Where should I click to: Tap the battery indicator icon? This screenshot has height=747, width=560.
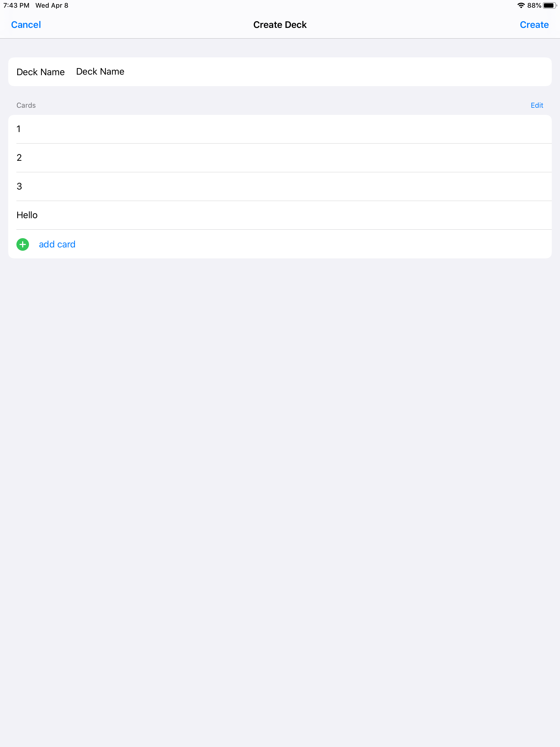(x=550, y=5)
